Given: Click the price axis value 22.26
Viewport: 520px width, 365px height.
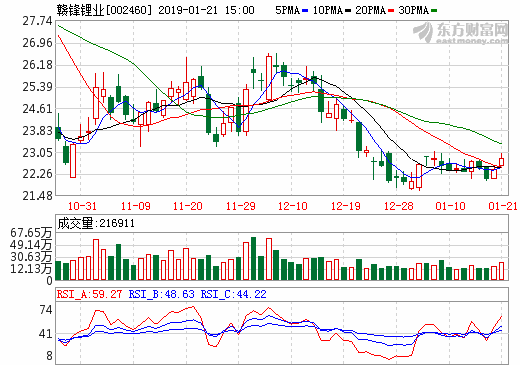Looking at the screenshot, I should [x=37, y=174].
